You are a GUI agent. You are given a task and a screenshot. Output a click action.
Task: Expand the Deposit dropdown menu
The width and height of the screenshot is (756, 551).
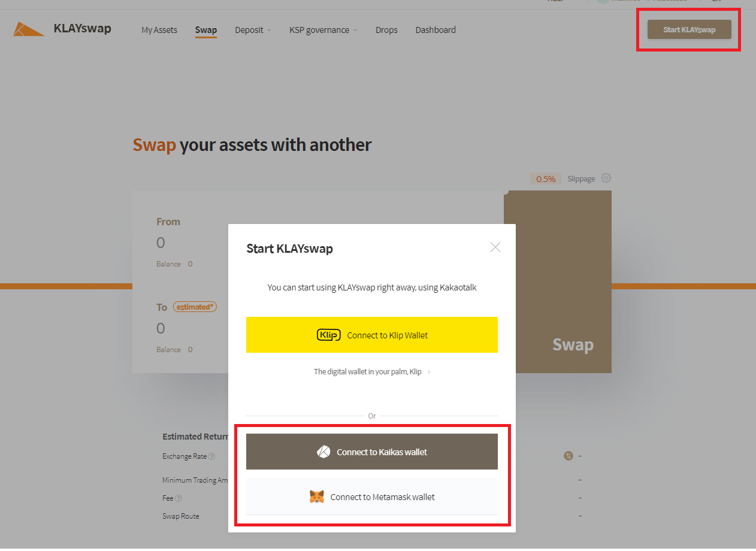pyautogui.click(x=253, y=30)
